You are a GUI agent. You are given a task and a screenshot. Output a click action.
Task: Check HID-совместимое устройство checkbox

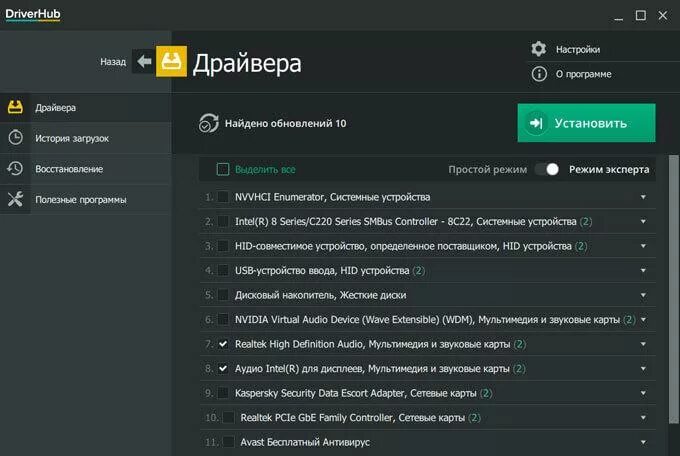[x=223, y=246]
